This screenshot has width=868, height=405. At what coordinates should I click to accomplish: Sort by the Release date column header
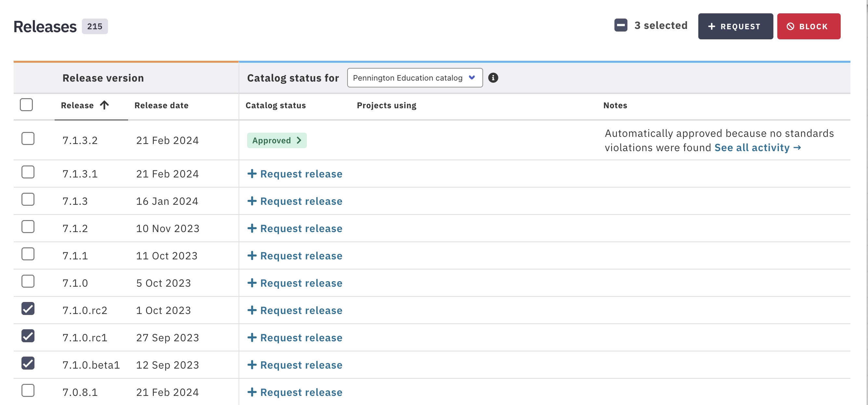coord(161,105)
